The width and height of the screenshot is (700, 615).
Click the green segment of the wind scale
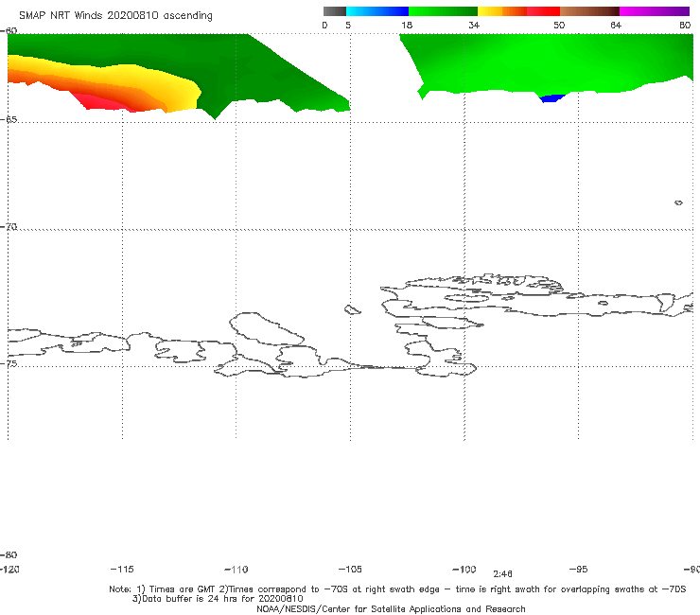(x=443, y=11)
